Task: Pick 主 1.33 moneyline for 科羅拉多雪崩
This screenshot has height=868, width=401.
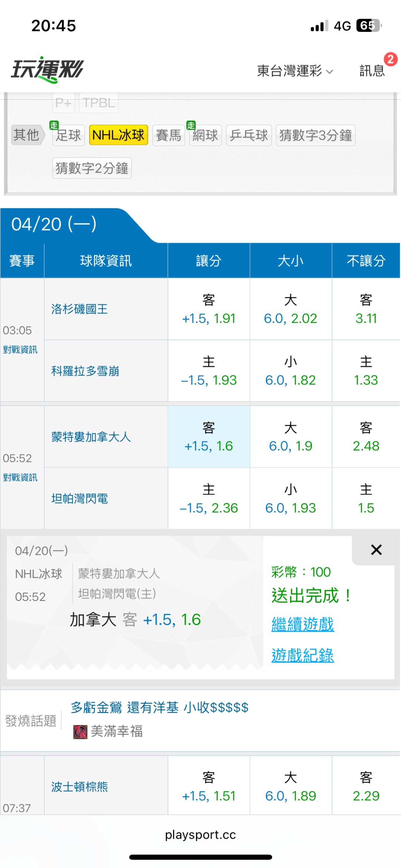Action: point(366,371)
